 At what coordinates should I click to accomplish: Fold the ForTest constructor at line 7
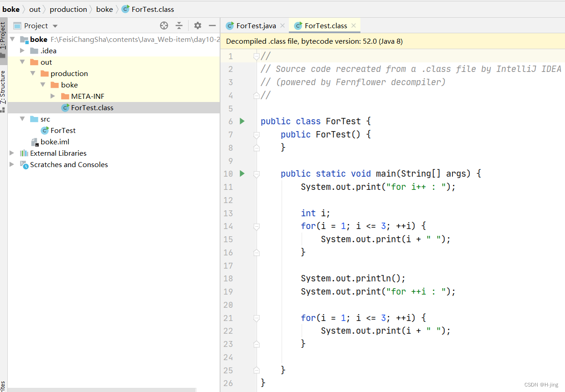257,135
